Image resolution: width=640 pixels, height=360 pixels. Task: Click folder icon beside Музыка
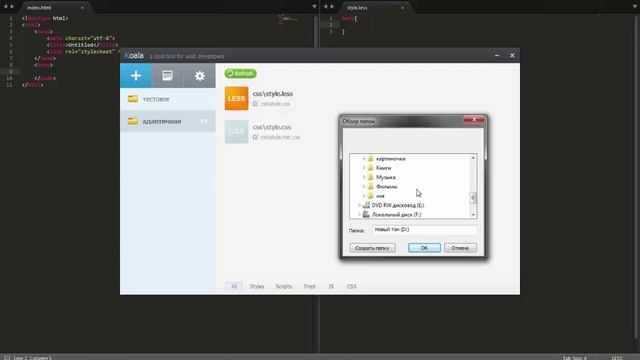(x=371, y=177)
